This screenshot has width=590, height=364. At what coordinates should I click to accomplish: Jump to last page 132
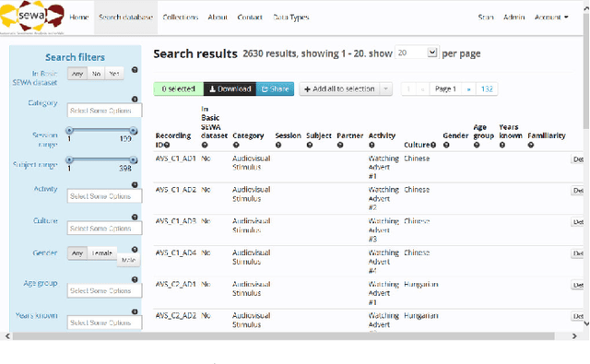pyautogui.click(x=487, y=89)
